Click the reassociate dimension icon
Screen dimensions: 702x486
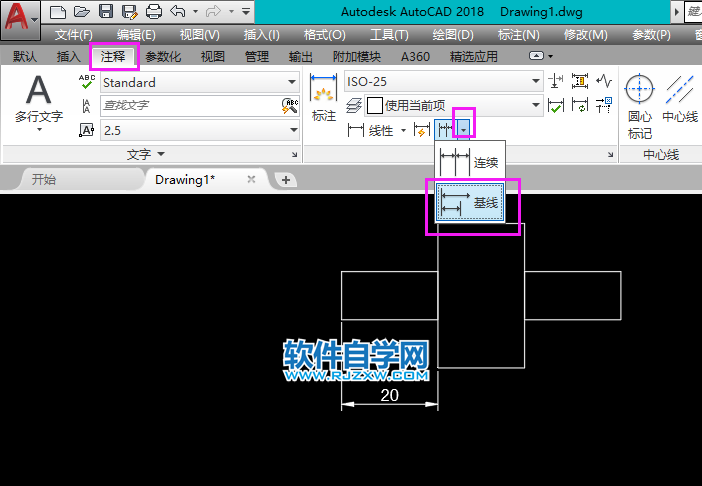pyautogui.click(x=604, y=106)
